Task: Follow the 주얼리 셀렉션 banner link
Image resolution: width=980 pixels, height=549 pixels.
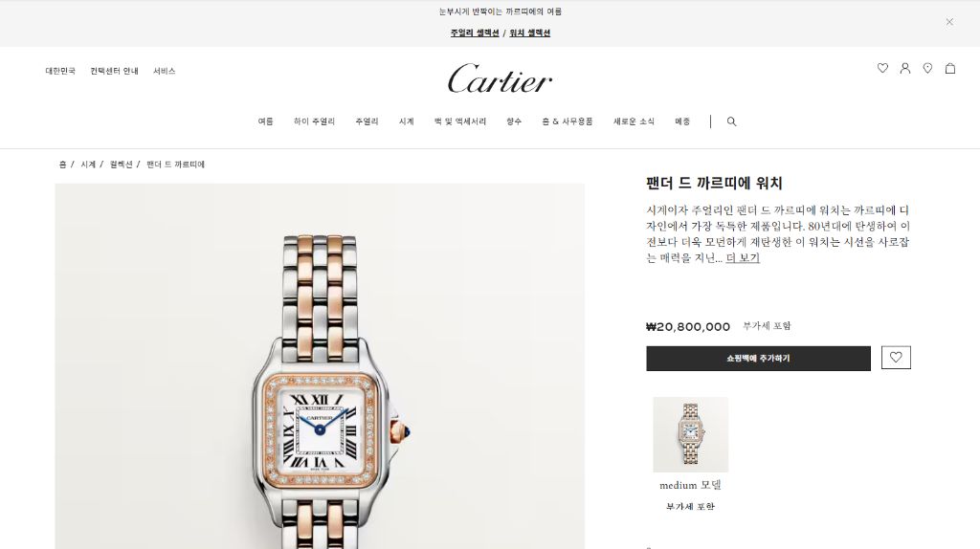Action: pyautogui.click(x=475, y=33)
